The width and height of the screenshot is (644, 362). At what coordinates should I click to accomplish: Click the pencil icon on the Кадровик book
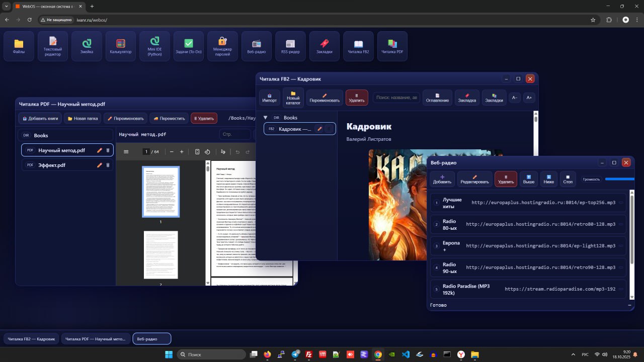pyautogui.click(x=319, y=129)
